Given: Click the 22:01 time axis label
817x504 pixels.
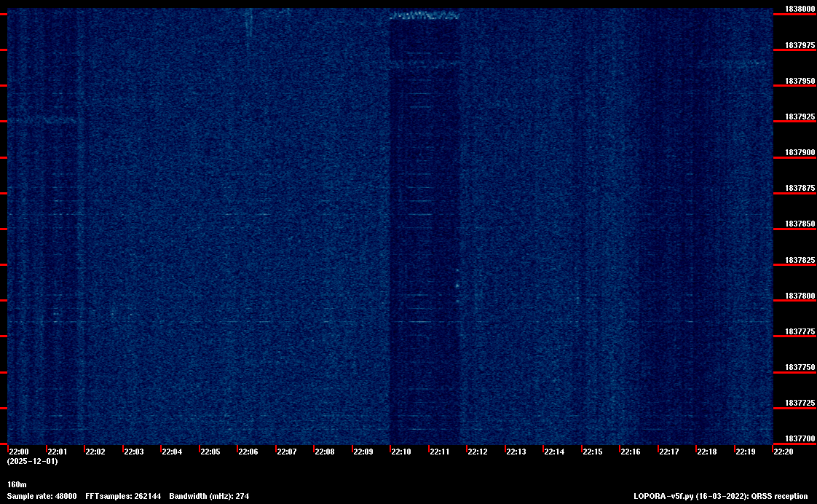Looking at the screenshot, I should coord(58,452).
